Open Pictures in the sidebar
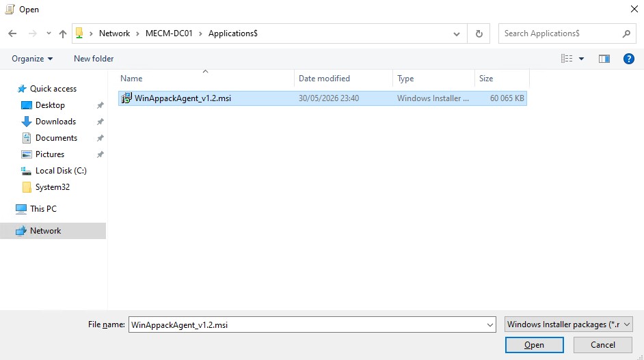 [x=50, y=154]
